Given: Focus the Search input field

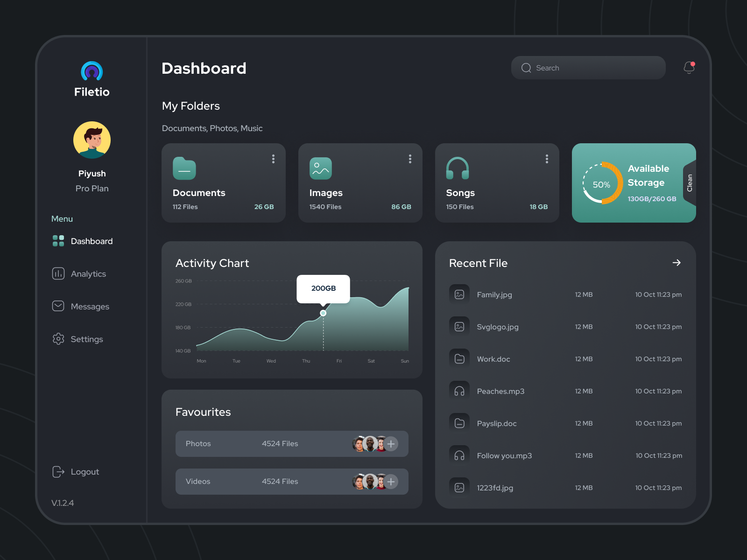Looking at the screenshot, I should (588, 68).
